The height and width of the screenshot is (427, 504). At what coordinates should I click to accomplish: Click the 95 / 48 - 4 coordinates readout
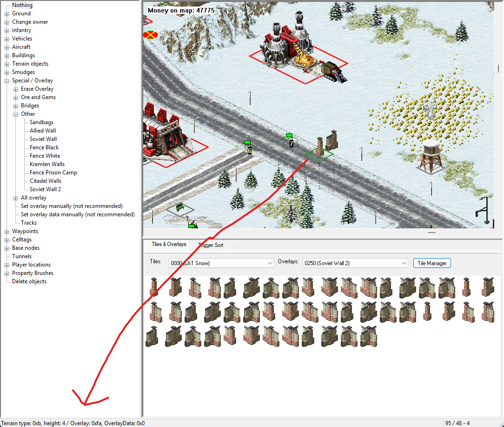(458, 423)
